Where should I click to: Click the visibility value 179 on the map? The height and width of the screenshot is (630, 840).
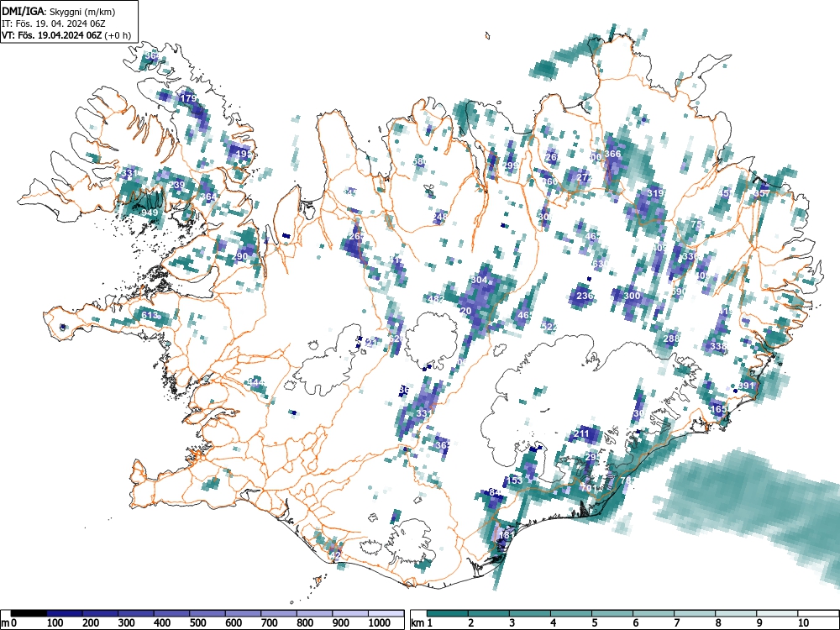pos(188,98)
